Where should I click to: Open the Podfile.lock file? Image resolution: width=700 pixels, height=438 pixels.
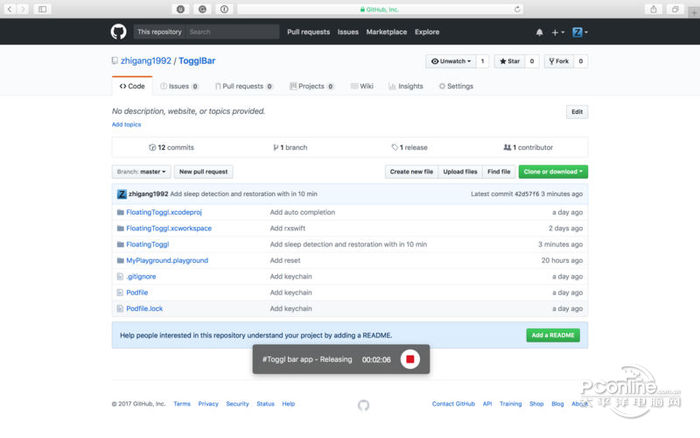[144, 308]
